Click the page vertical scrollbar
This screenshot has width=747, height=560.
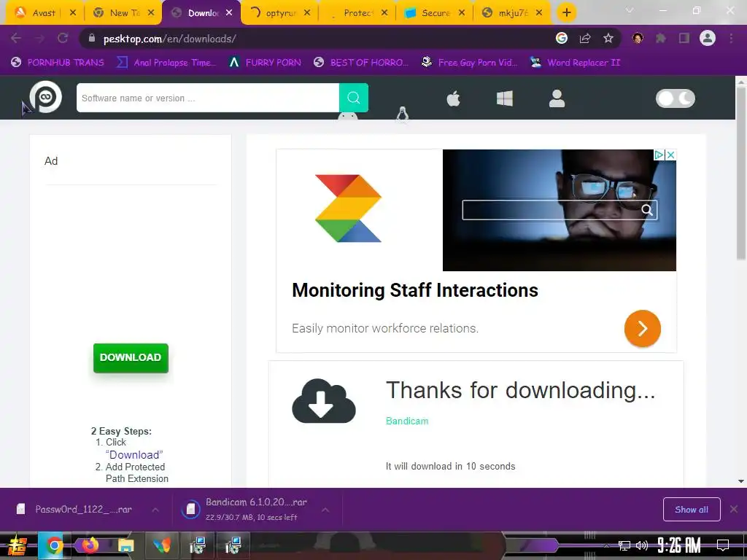pos(741,174)
